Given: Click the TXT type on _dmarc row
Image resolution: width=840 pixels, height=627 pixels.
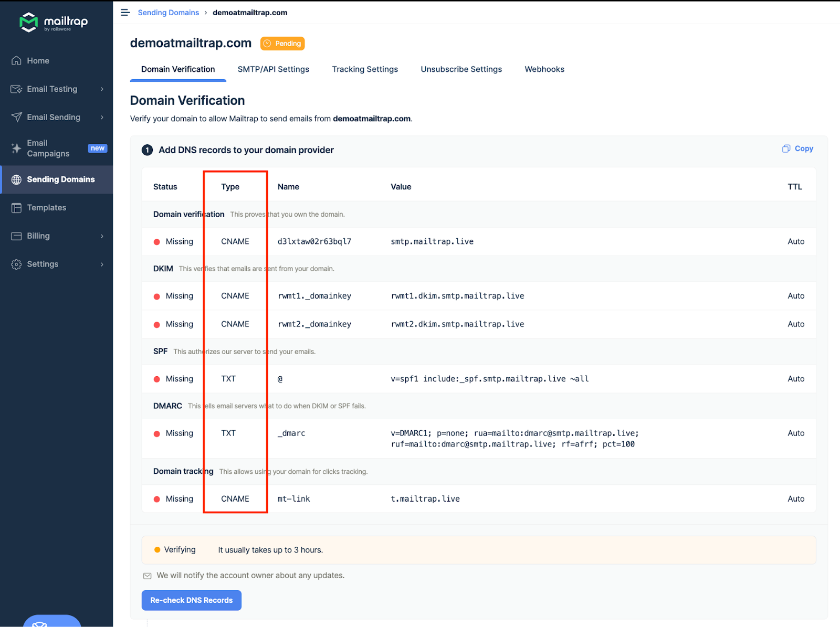Looking at the screenshot, I should [x=228, y=433].
